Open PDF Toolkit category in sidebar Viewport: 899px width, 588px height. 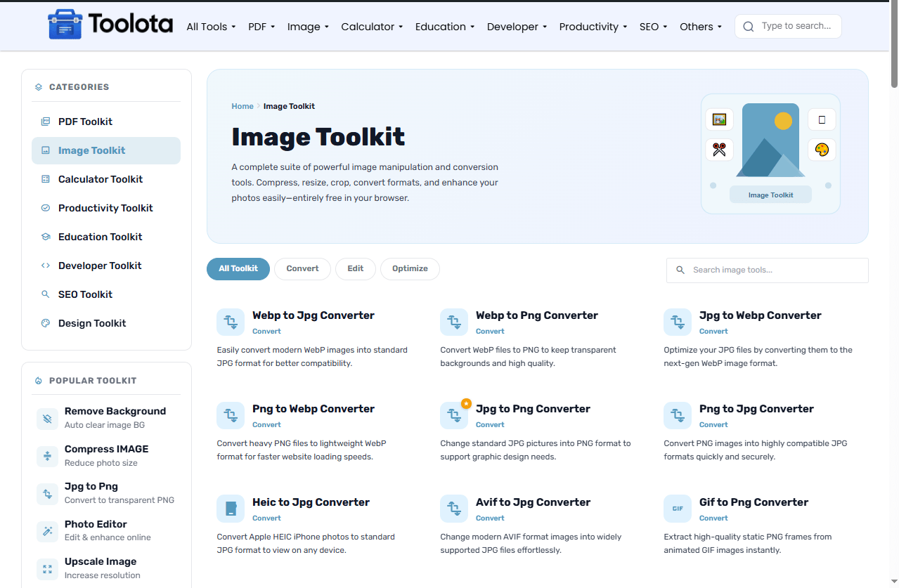(106, 122)
